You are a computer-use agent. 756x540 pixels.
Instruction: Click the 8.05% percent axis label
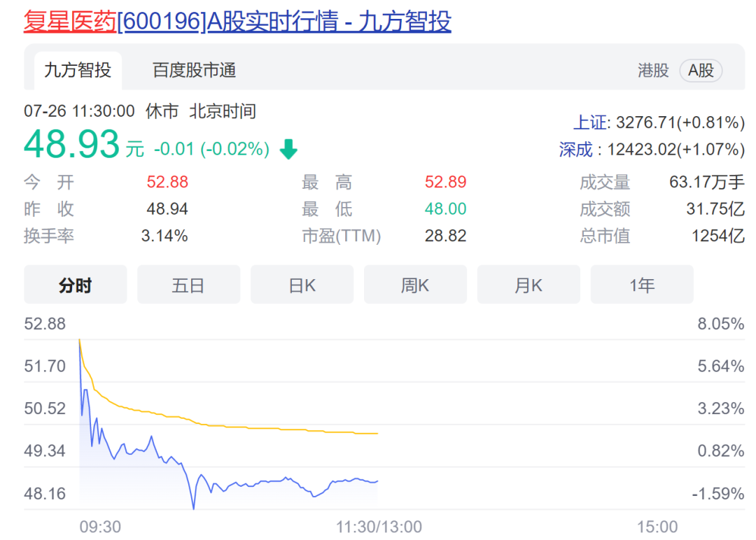(721, 324)
